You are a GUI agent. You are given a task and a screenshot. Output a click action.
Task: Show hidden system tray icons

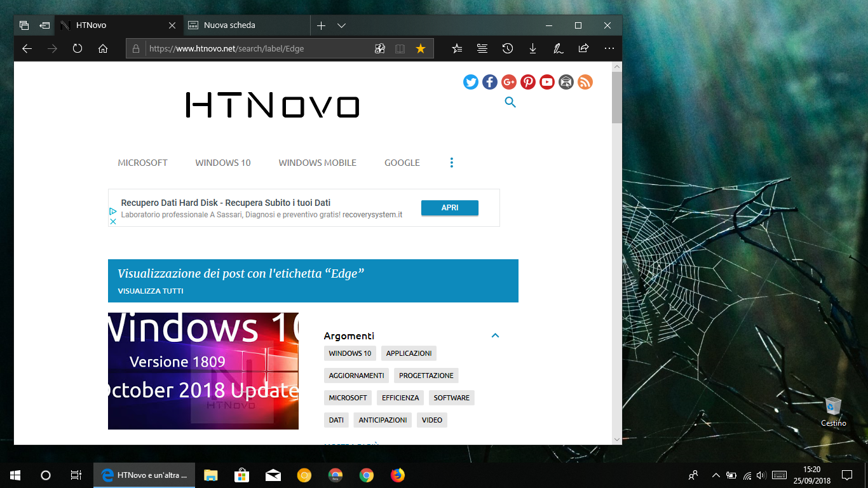point(716,475)
